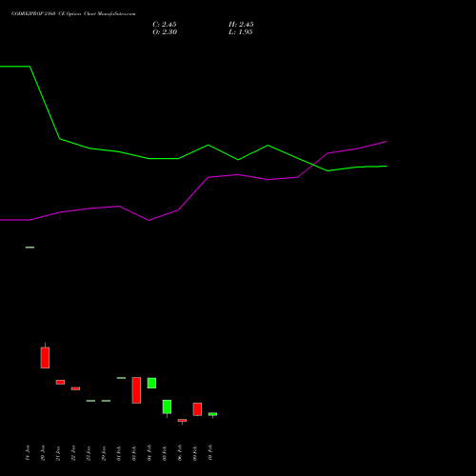Click the low value L: 1.95

pos(241,32)
